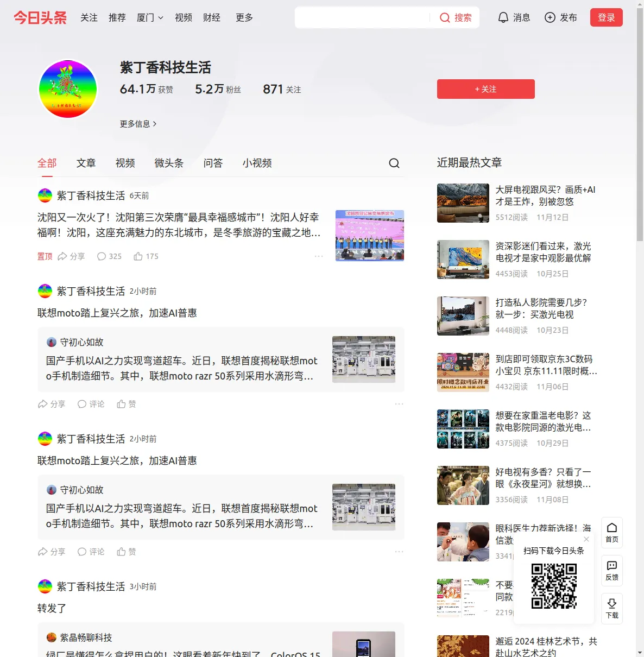Open the 紫丁香科技生活 profile avatar
This screenshot has width=644, height=657.
click(x=68, y=89)
